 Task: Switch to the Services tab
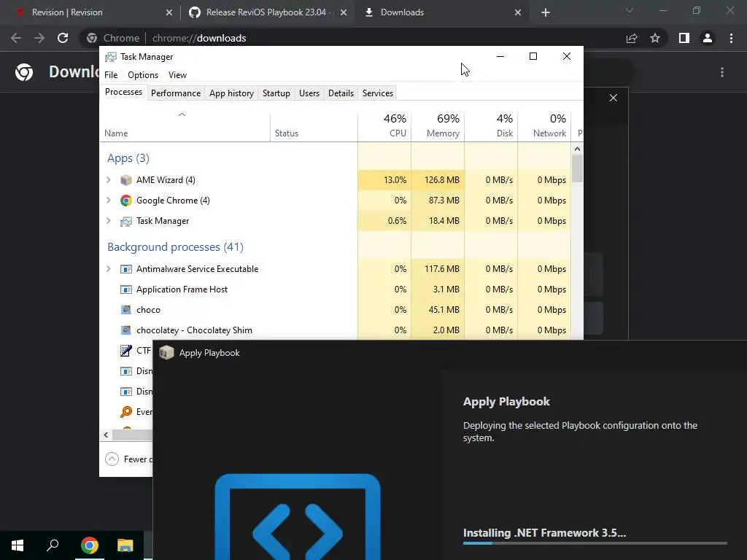(378, 93)
